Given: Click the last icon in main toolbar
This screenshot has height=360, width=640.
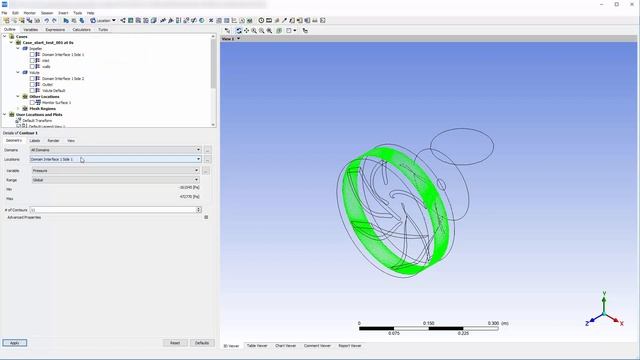Looking at the screenshot, I should [322, 20].
